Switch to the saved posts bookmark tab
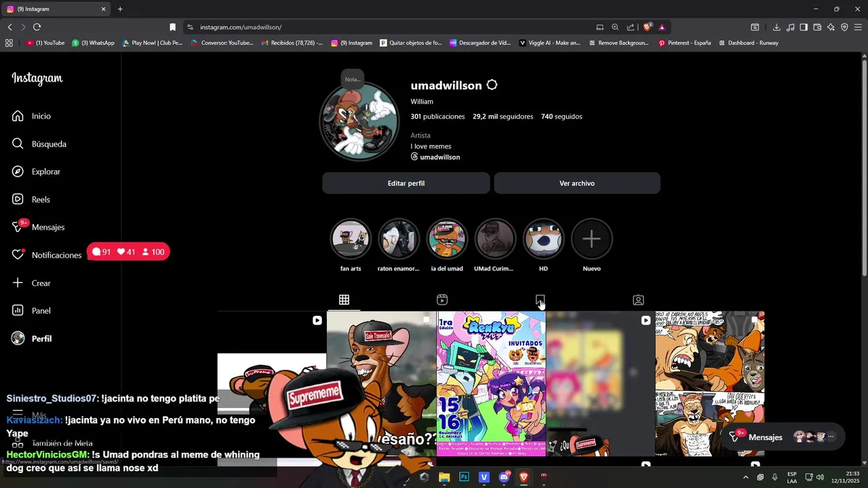Viewport: 868px width, 488px height. [540, 300]
